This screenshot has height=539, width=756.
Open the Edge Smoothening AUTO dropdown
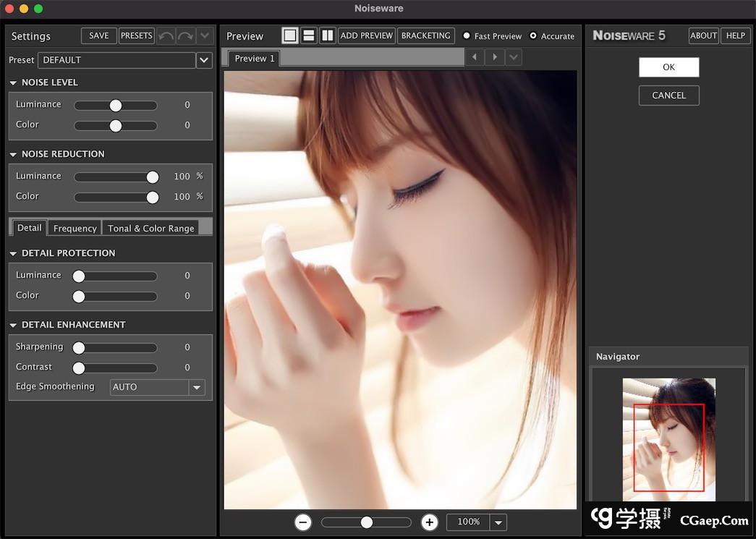(196, 388)
